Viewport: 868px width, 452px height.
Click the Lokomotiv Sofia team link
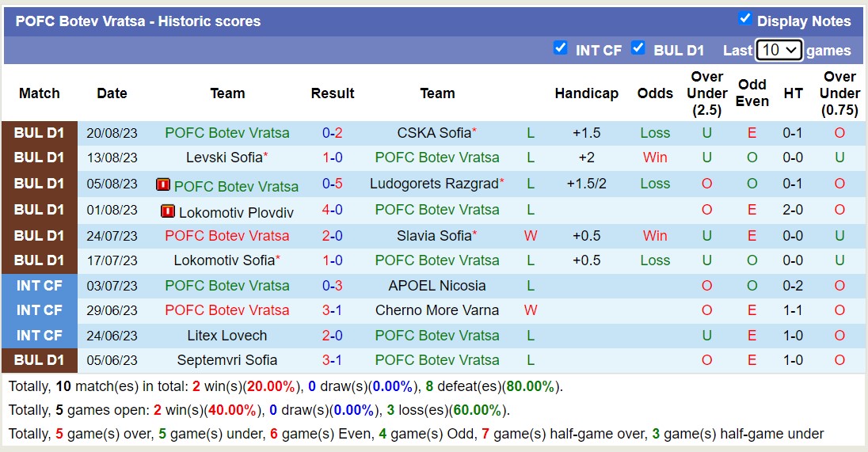pos(224,260)
